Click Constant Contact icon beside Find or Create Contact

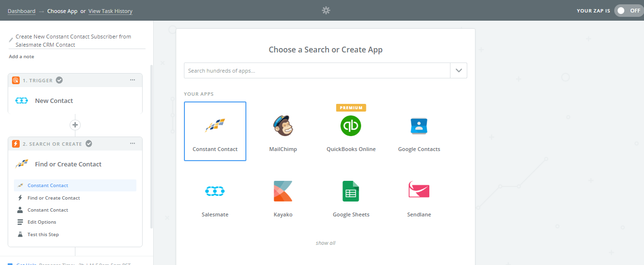click(22, 164)
